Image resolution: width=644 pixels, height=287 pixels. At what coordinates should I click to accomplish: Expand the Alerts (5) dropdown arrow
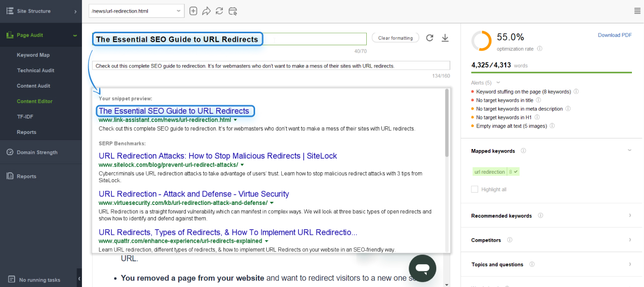tap(499, 83)
